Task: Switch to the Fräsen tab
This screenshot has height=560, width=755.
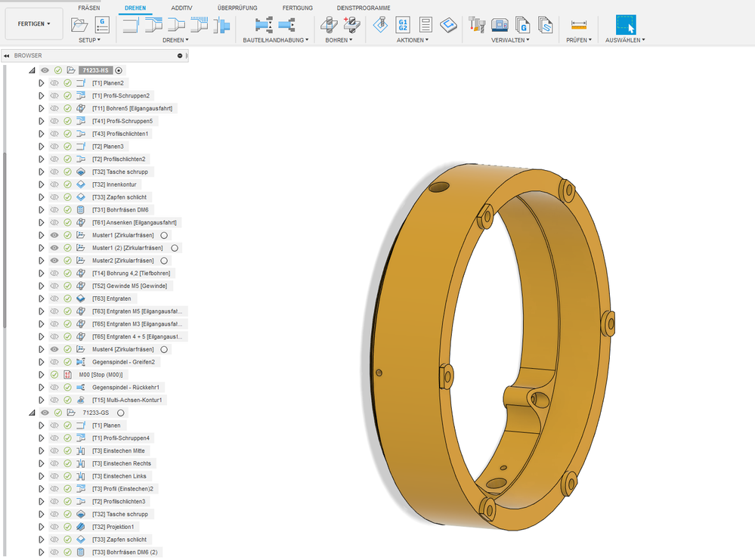Action: pyautogui.click(x=89, y=8)
